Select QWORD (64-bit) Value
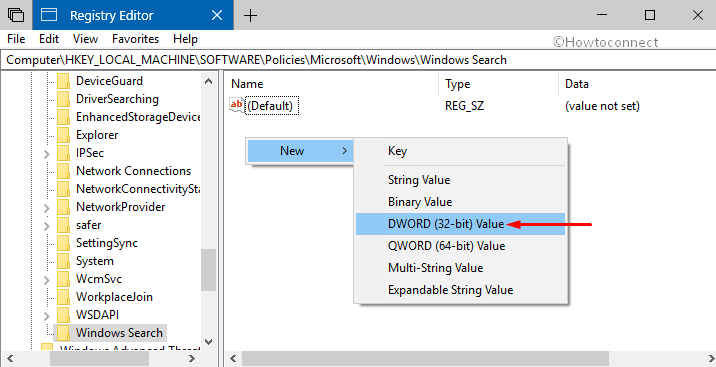This screenshot has width=716, height=367. coord(460,246)
